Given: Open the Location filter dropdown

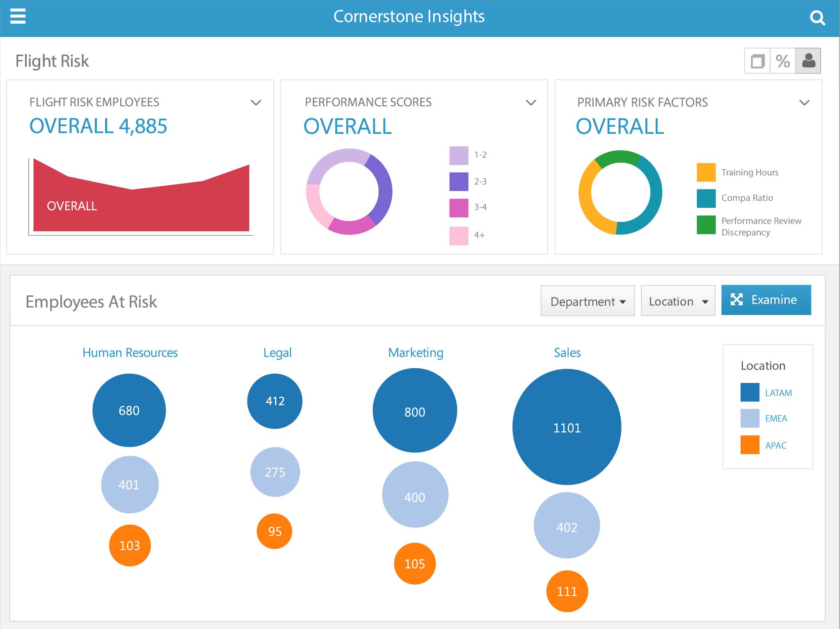Looking at the screenshot, I should (x=677, y=300).
